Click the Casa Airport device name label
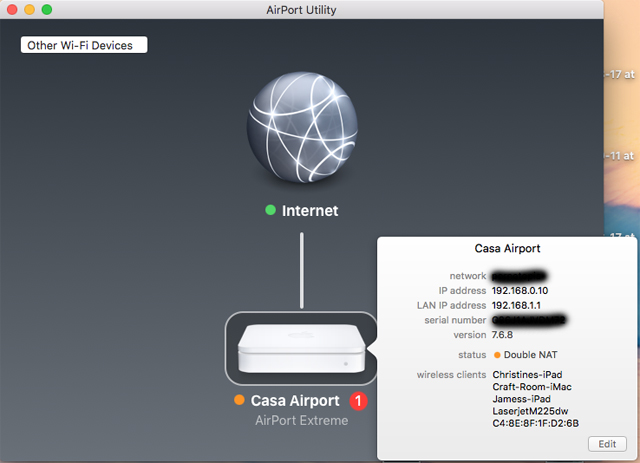 click(295, 401)
